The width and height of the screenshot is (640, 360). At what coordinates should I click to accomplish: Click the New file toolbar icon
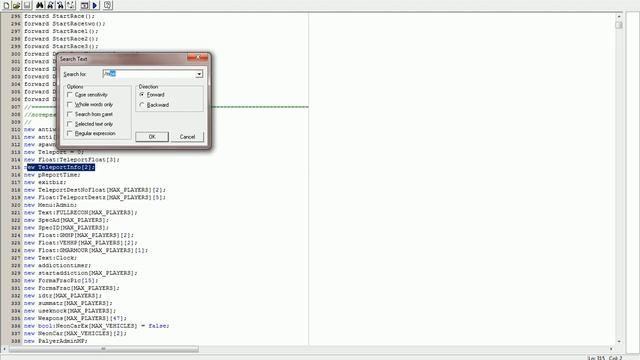point(6,5)
